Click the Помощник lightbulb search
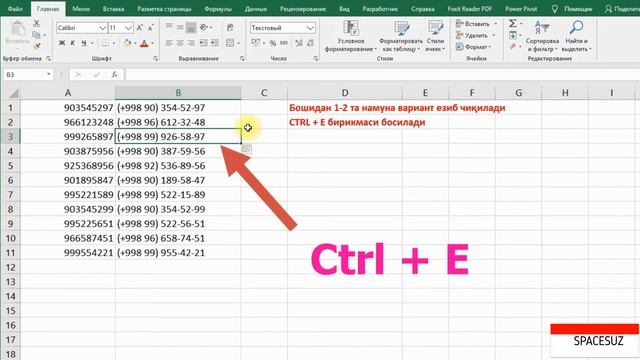Screen dimensions: 640x360 click(571, 9)
